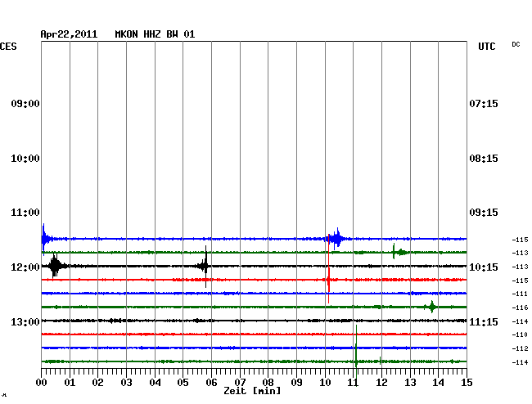Click the 00 minute axis label
The image size is (532, 404).
tap(42, 382)
